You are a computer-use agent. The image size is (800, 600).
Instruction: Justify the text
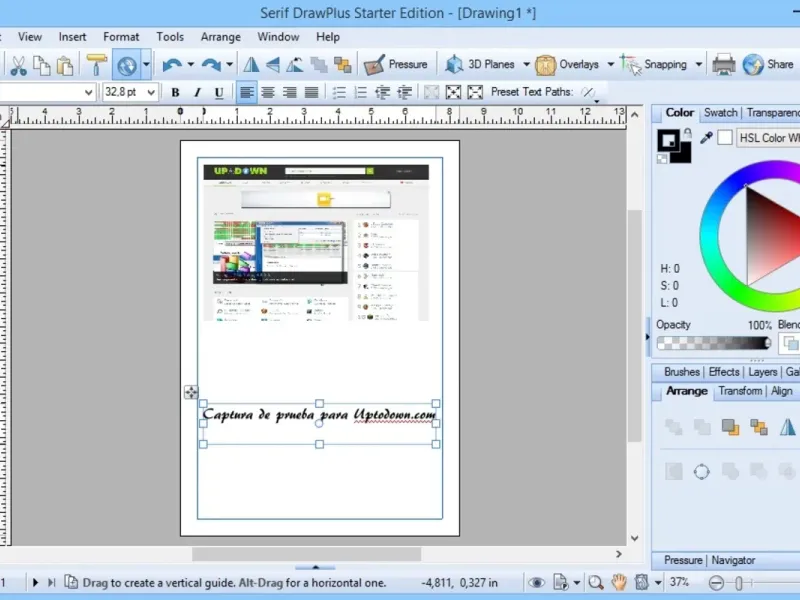(x=311, y=92)
